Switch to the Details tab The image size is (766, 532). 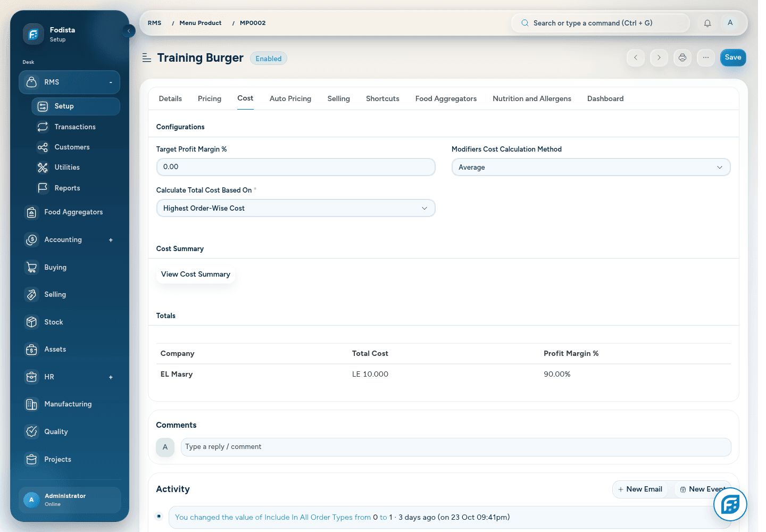170,99
